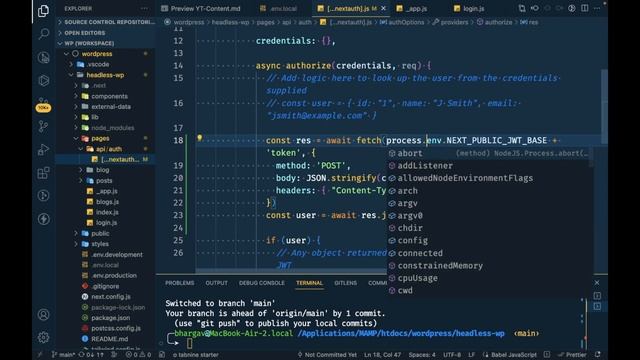Click errors and warnings count in status bar
Viewport: 640px width, 360px height.
pyautogui.click(x=138, y=355)
